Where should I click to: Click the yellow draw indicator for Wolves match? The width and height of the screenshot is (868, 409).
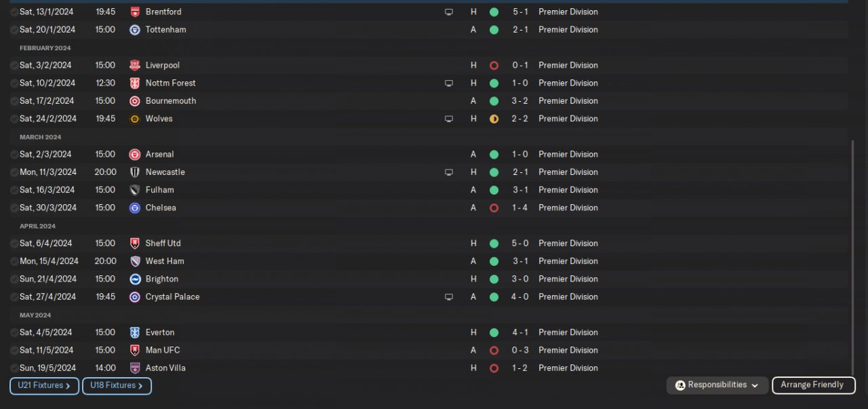pyautogui.click(x=494, y=119)
